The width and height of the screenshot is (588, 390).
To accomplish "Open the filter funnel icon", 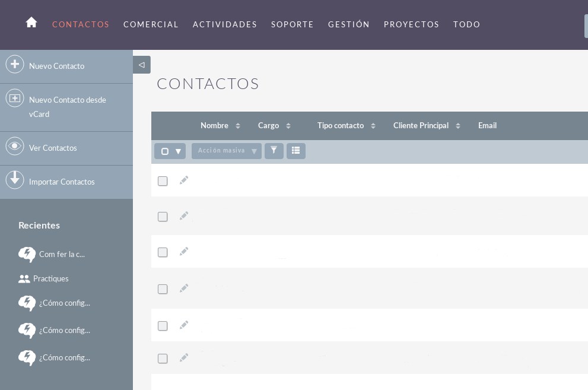I will [x=274, y=151].
